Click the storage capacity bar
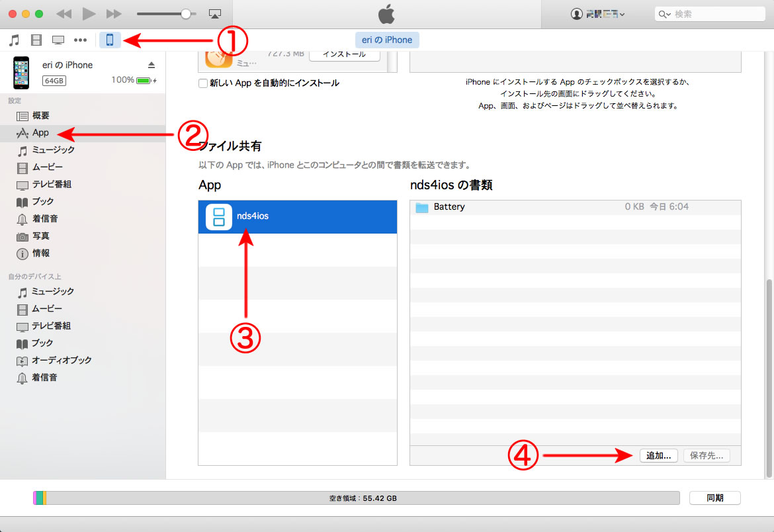 tap(357, 498)
